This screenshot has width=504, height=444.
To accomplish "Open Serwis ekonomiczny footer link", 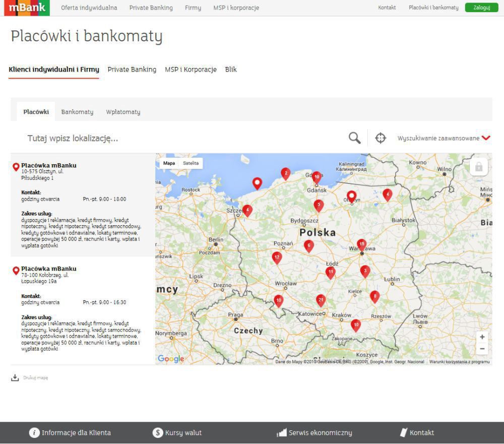I will (320, 433).
